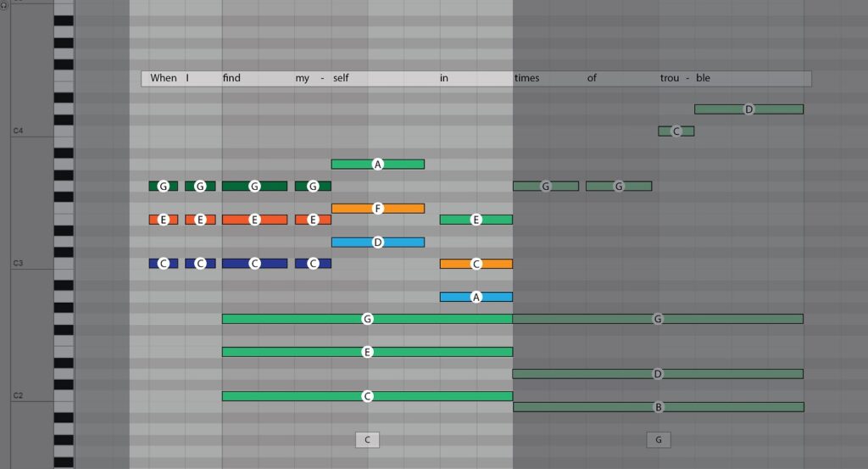Select the dimmed G note at lyric 'times'

[546, 186]
